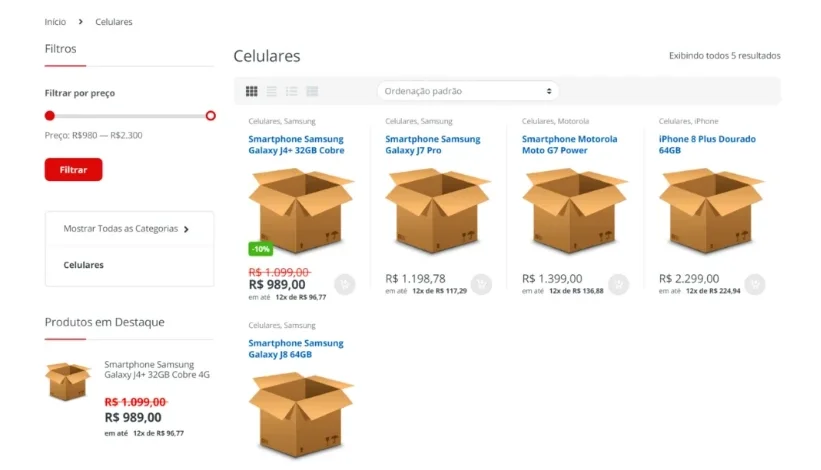Screen dimensions: 821x470
Task: Click R$ 989,00 price under Galaxy J4+ card
Action: coord(277,285)
